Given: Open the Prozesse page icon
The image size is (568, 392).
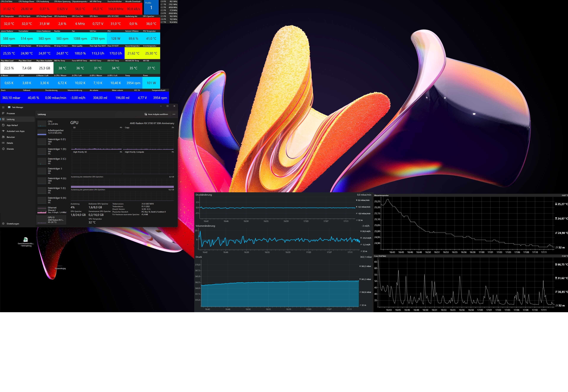Looking at the screenshot, I should point(3,113).
